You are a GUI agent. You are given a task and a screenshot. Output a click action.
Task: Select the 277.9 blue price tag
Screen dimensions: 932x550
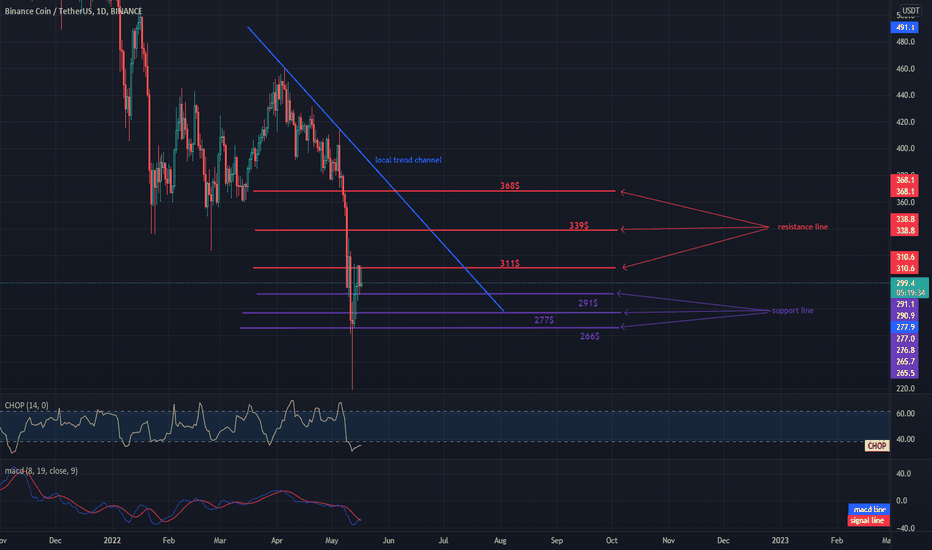click(905, 327)
